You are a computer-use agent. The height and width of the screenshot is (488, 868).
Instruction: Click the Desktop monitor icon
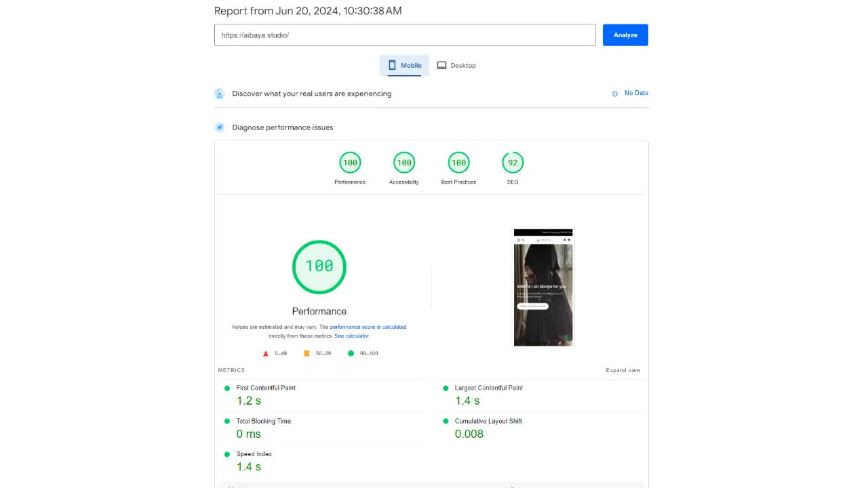click(442, 64)
